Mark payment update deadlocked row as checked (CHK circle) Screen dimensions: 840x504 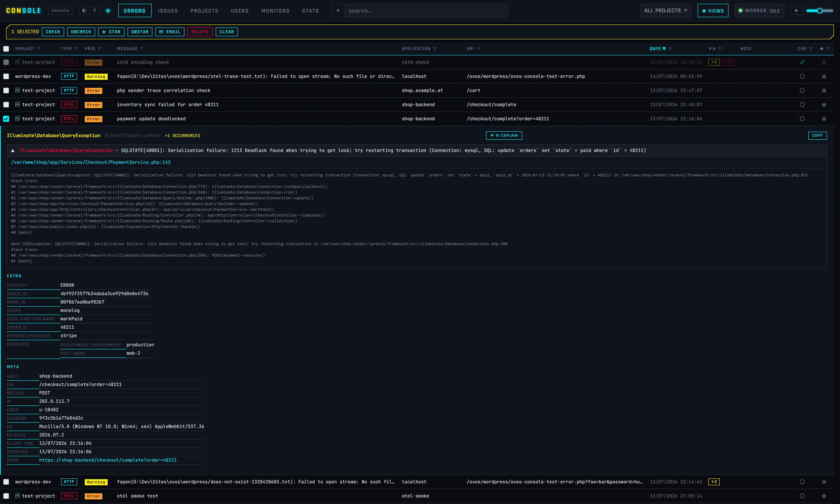[802, 119]
